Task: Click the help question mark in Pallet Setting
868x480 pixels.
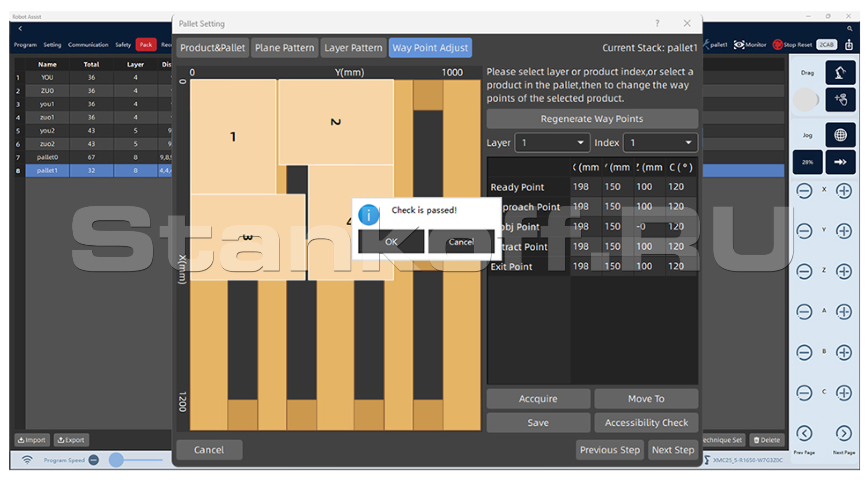Action: coord(657,24)
